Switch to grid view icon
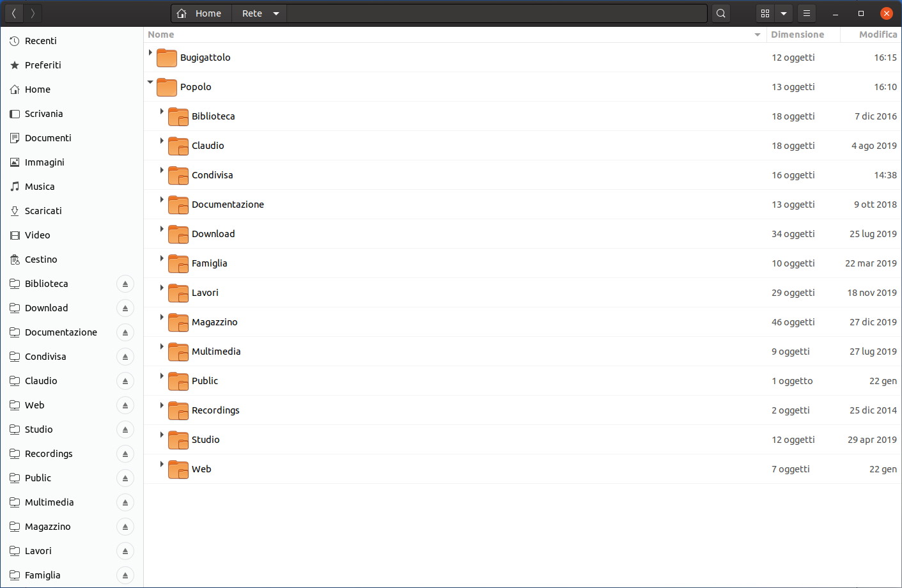The image size is (902, 588). pyautogui.click(x=765, y=13)
